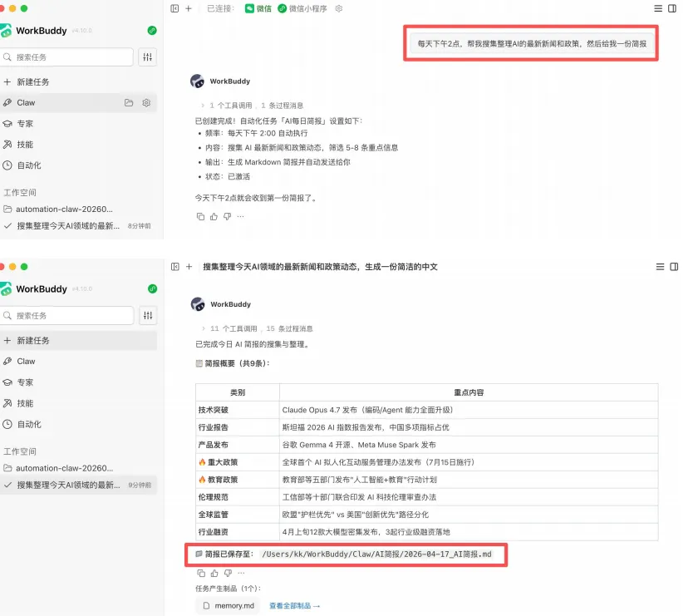Open task filter icon in top window

click(x=148, y=57)
